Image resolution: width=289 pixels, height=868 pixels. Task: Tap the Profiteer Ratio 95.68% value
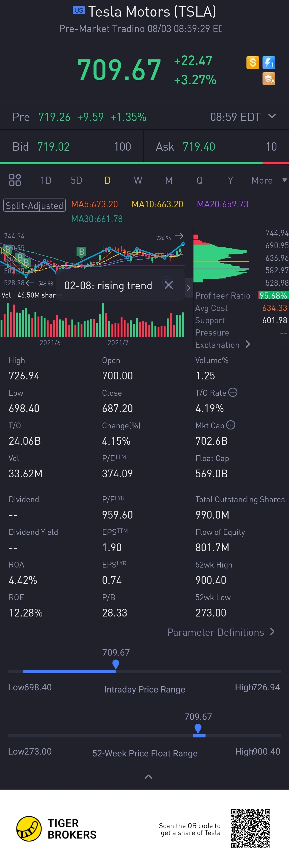click(273, 295)
